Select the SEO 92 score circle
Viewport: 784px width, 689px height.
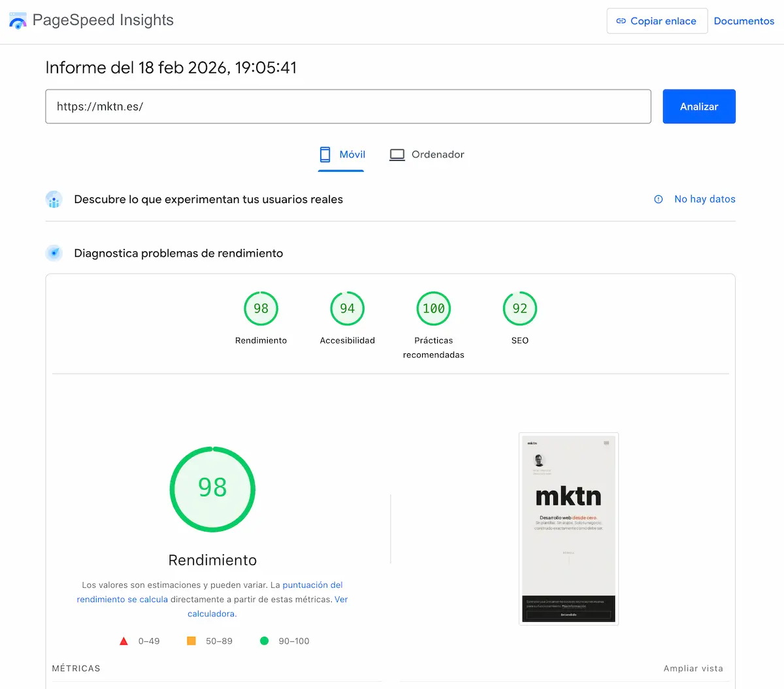coord(519,308)
